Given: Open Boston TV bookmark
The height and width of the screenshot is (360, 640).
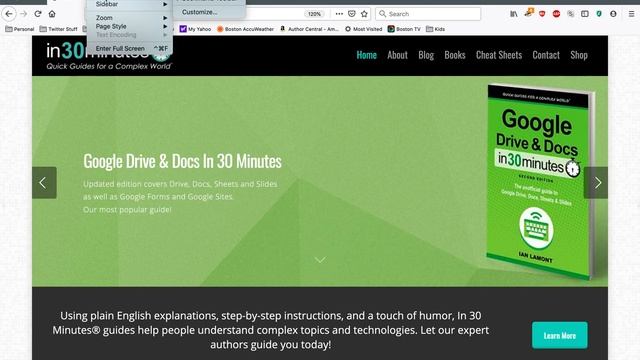Looking at the screenshot, I should [x=404, y=29].
